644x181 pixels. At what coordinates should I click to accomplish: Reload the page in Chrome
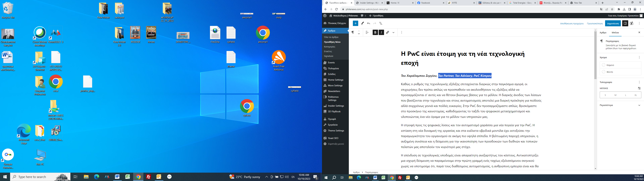pos(336,9)
